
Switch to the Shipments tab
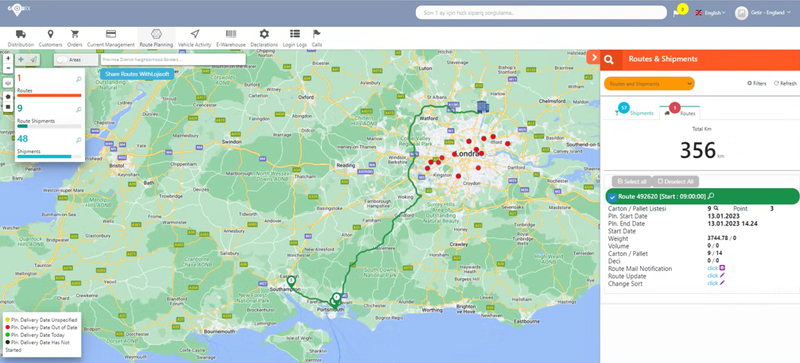pyautogui.click(x=635, y=112)
